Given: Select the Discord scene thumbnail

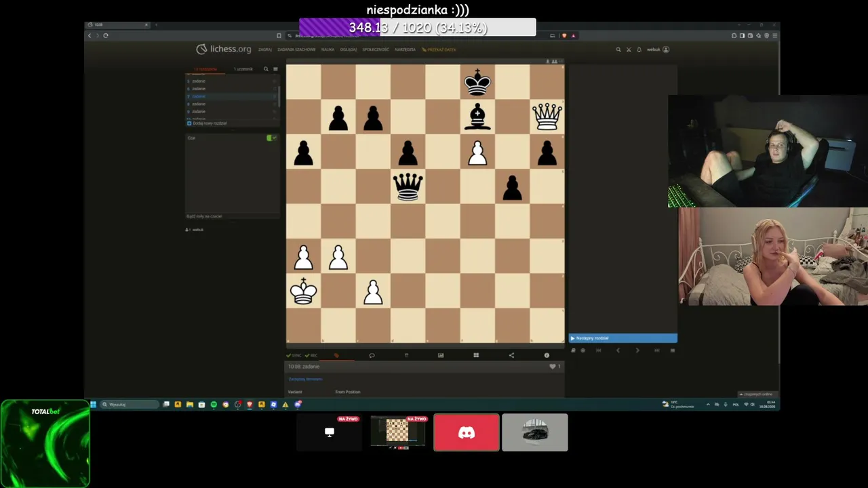Looking at the screenshot, I should pyautogui.click(x=467, y=432).
